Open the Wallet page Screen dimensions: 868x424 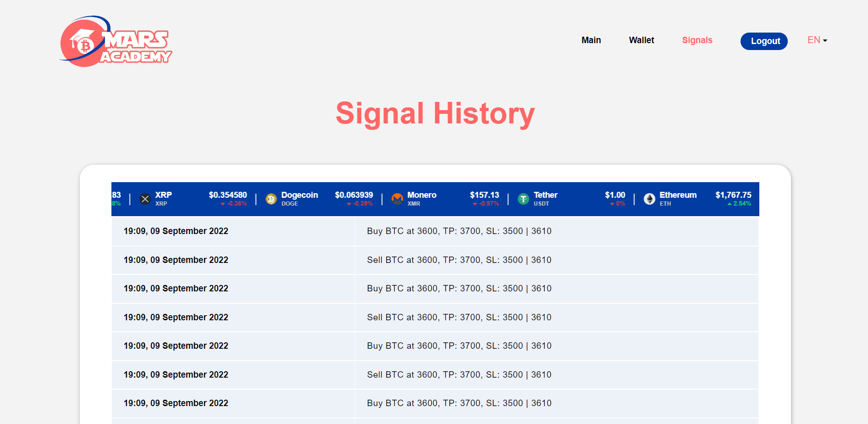pyautogui.click(x=641, y=40)
